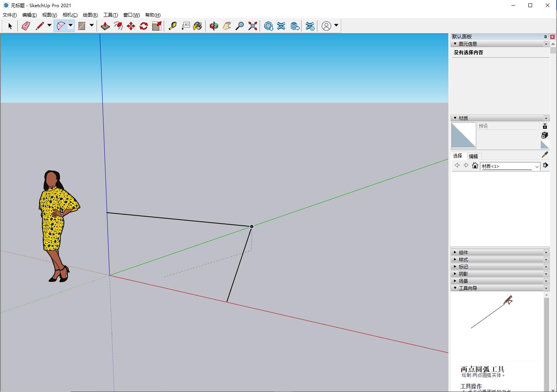Open the 绘图(R) menu
The width and height of the screenshot is (557, 392).
90,15
